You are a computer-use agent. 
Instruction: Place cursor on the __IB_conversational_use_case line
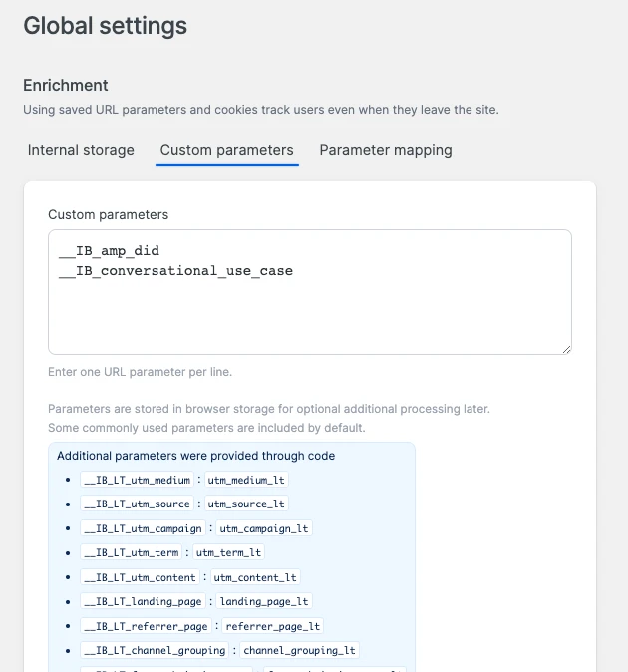176,270
